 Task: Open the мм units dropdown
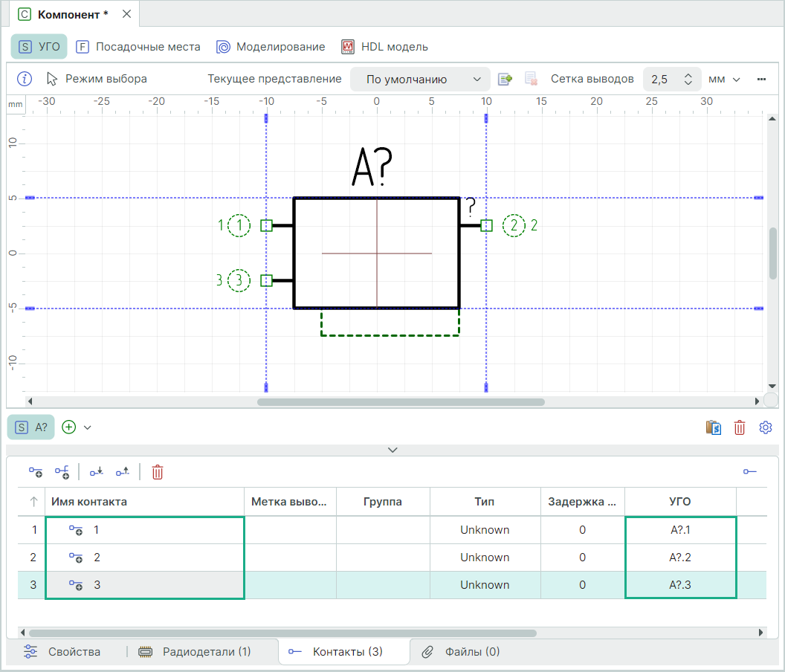click(x=724, y=80)
